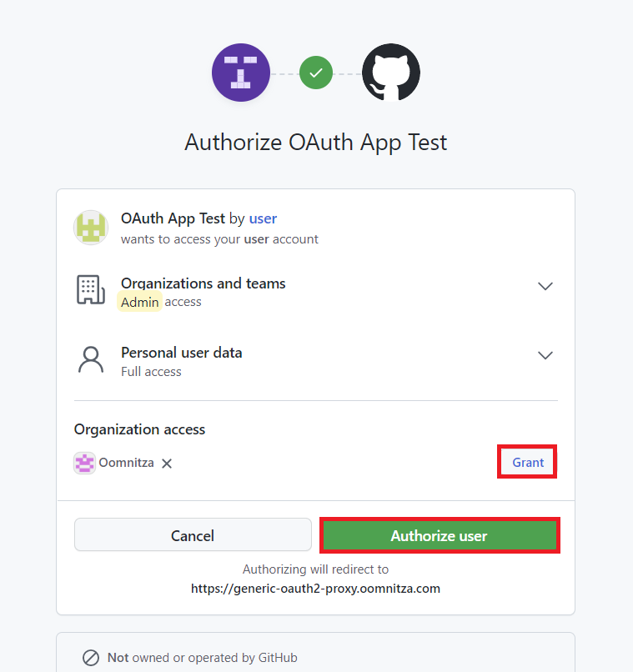Click the Oomnitza organization name

pos(127,463)
